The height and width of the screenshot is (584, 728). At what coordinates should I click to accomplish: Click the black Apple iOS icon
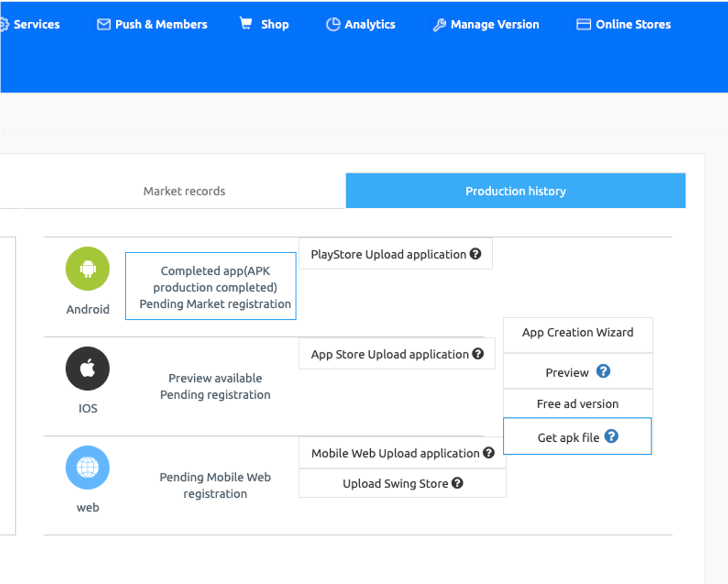coord(87,369)
